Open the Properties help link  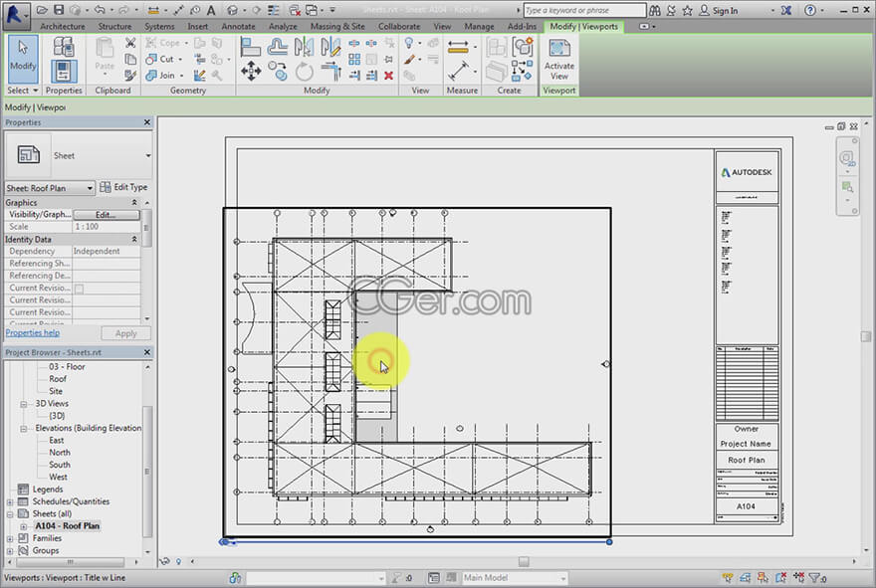point(33,333)
